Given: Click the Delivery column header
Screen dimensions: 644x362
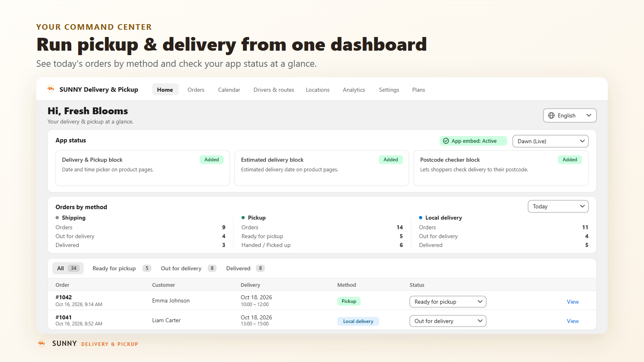Looking at the screenshot, I should [x=250, y=285].
